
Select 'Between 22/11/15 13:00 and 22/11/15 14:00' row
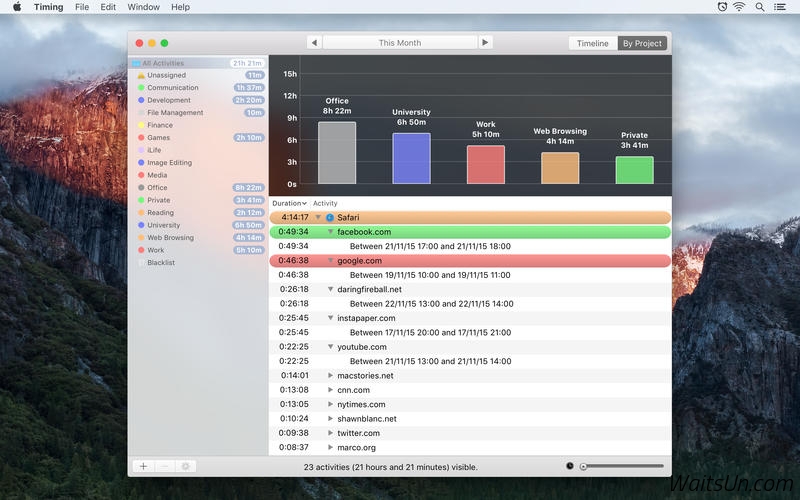point(470,304)
